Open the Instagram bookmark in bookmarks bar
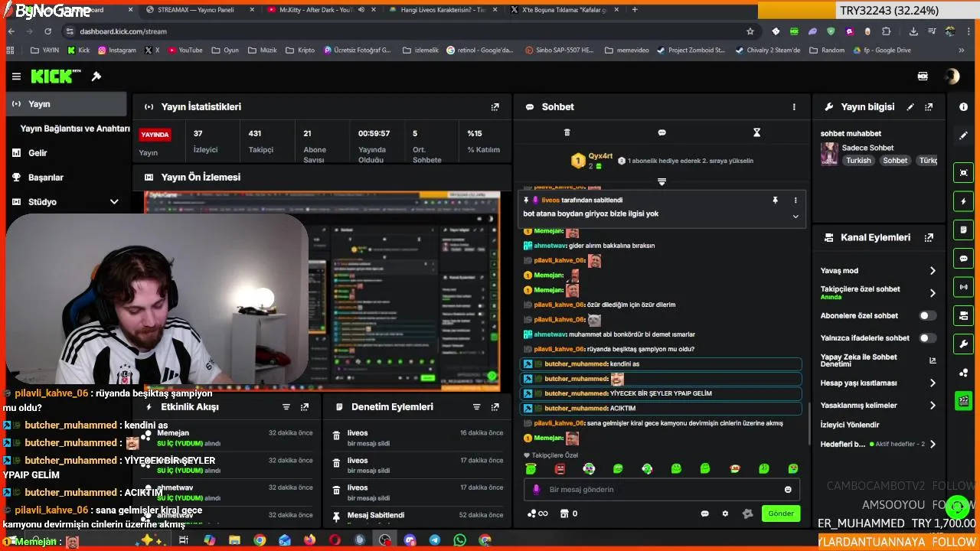This screenshot has width=980, height=551. [117, 51]
